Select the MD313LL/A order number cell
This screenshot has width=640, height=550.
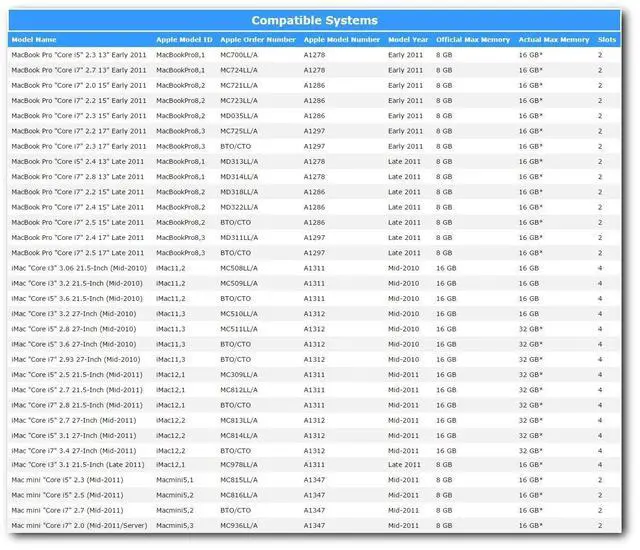240,161
